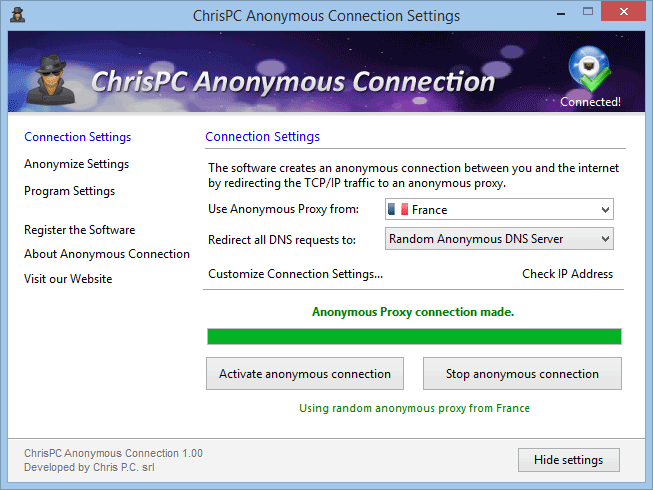
Task: Open the Anonymous Proxy country dropdown
Action: coord(604,210)
